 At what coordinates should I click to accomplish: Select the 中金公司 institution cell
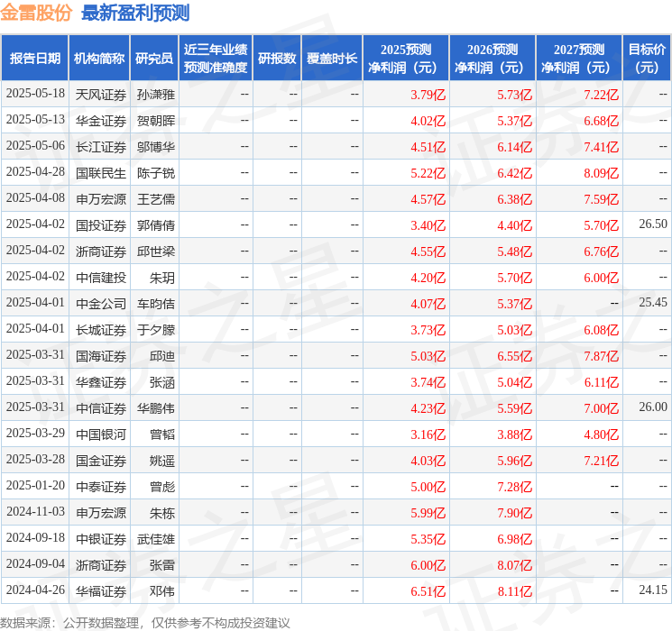pos(101,304)
